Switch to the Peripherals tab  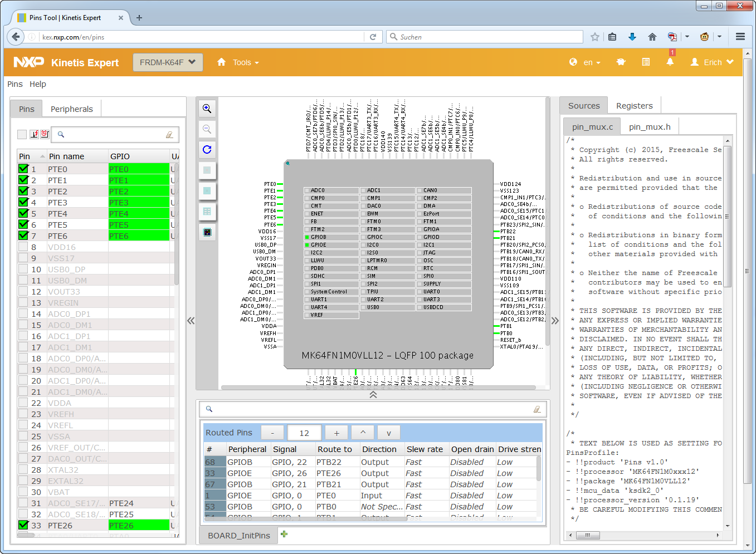[71, 109]
